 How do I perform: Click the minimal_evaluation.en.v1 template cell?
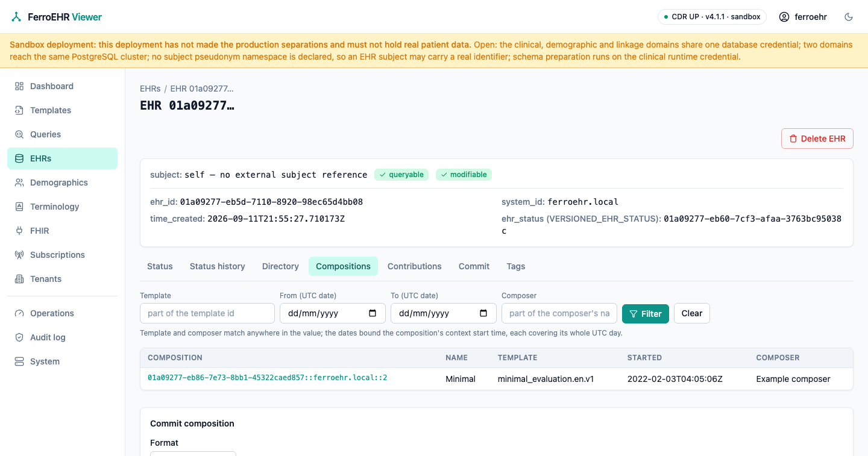click(546, 379)
